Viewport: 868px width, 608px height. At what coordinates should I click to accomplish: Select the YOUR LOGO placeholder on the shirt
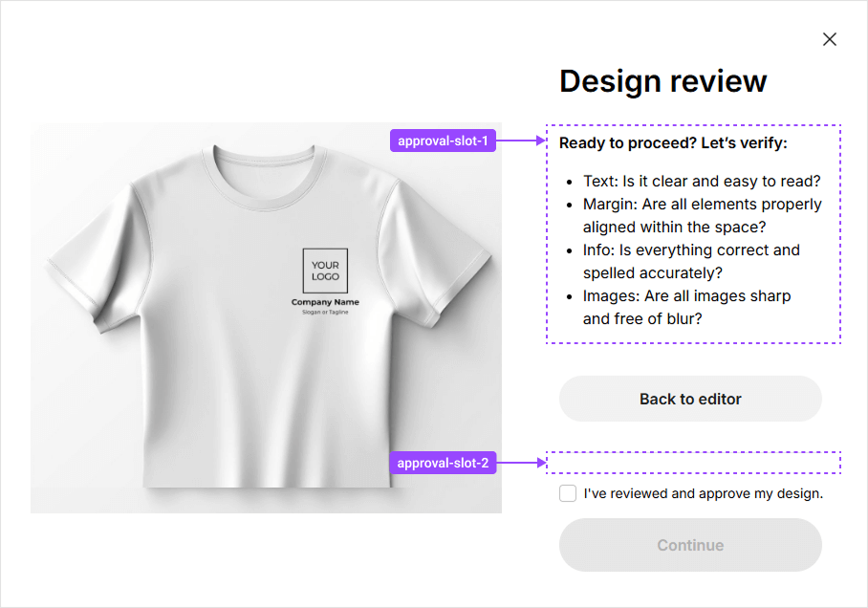click(x=325, y=271)
